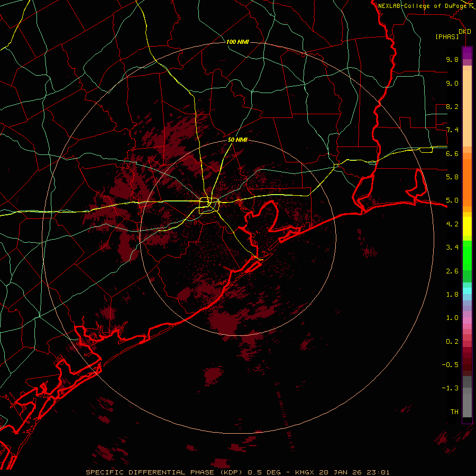The height and width of the screenshot is (476, 476).
Task: Click the 9.0 value on color scale
Action: point(452,83)
